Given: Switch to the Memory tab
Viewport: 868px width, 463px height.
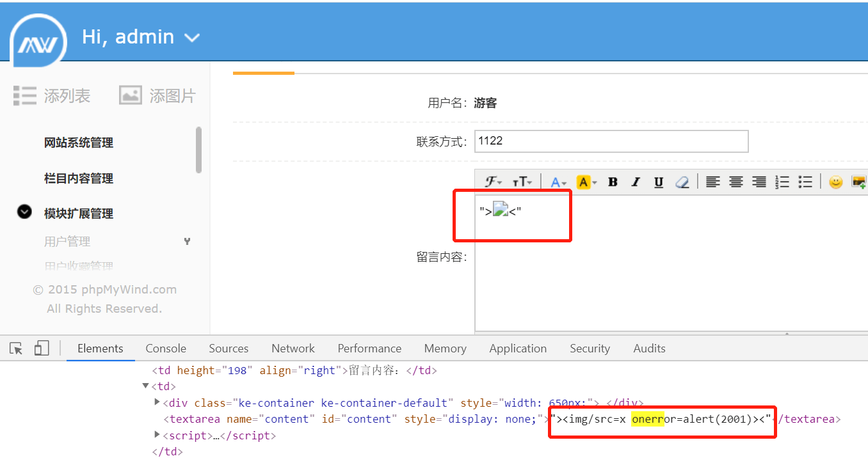Looking at the screenshot, I should coord(445,349).
